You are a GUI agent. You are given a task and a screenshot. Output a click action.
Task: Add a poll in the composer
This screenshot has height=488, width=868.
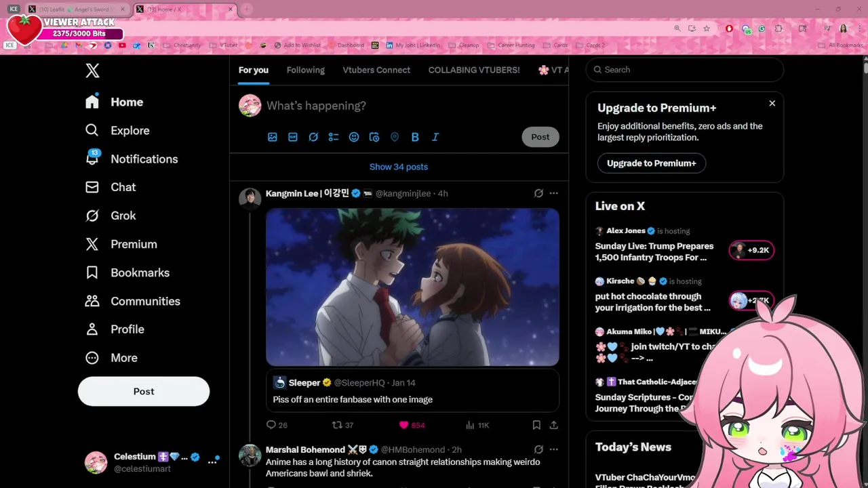pyautogui.click(x=334, y=137)
